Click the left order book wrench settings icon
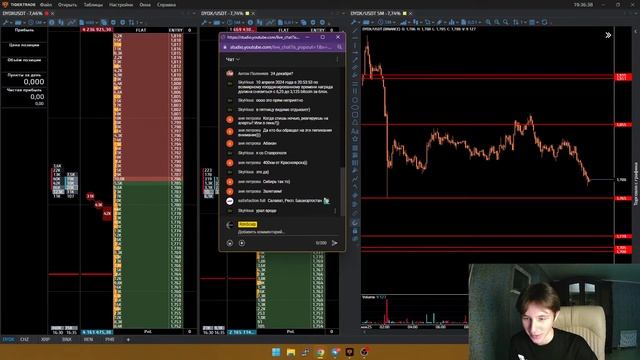Image resolution: width=640 pixels, height=360 pixels. (6, 22)
